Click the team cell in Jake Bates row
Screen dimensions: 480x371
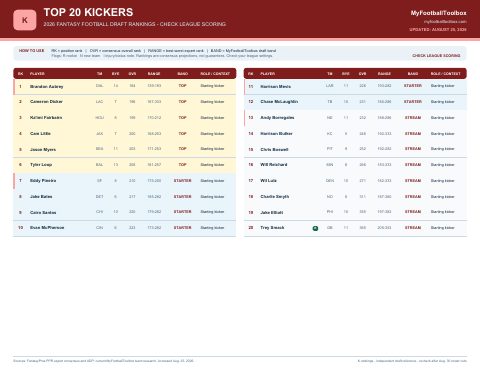(99, 196)
